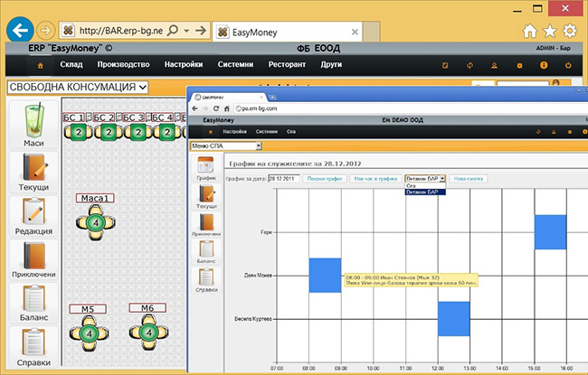Viewport: 588px width, 375px height.
Task: Open new tab in Chrome window
Action: click(272, 98)
